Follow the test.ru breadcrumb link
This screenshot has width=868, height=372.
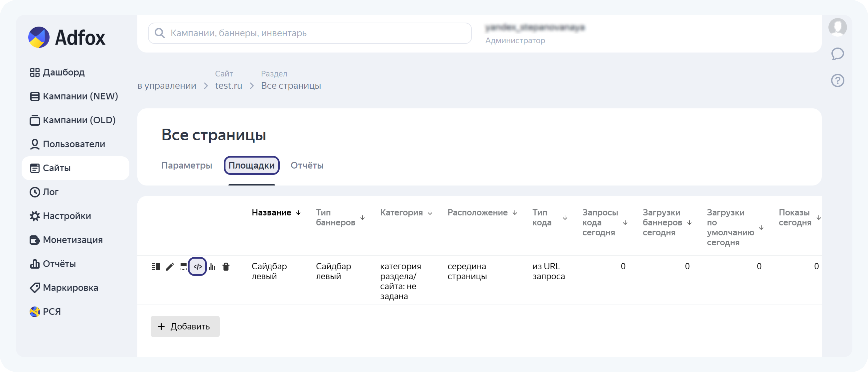[x=228, y=85]
